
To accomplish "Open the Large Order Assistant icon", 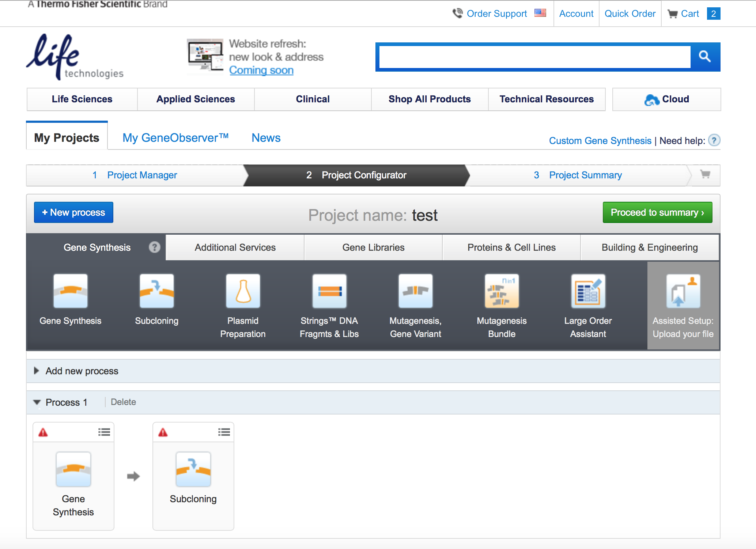I will tap(588, 291).
